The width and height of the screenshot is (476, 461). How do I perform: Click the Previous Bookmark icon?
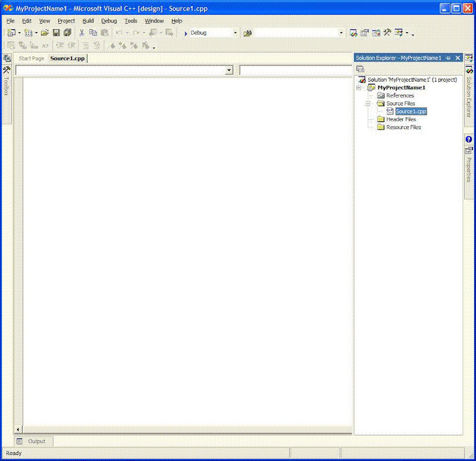pos(134,46)
